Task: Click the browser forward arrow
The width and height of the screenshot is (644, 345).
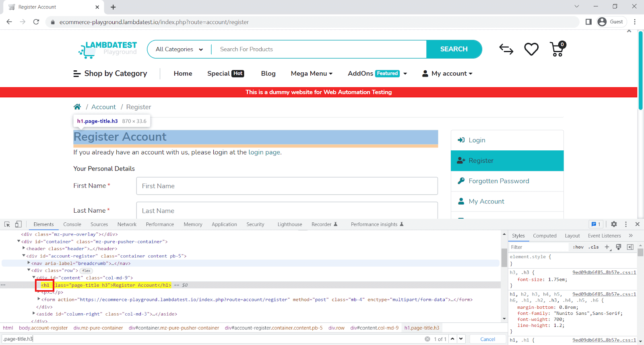Action: coord(23,22)
